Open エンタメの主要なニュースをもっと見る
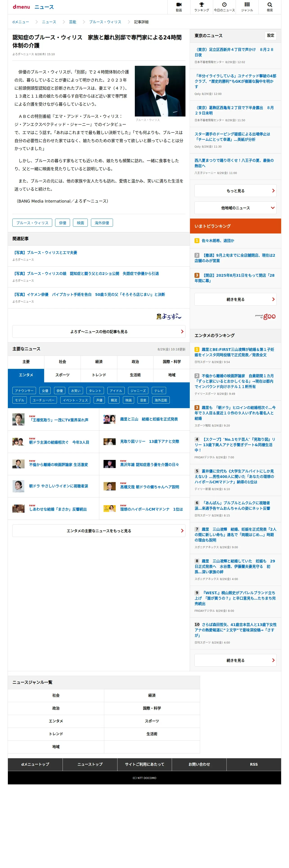The image size is (289, 868). (x=99, y=531)
